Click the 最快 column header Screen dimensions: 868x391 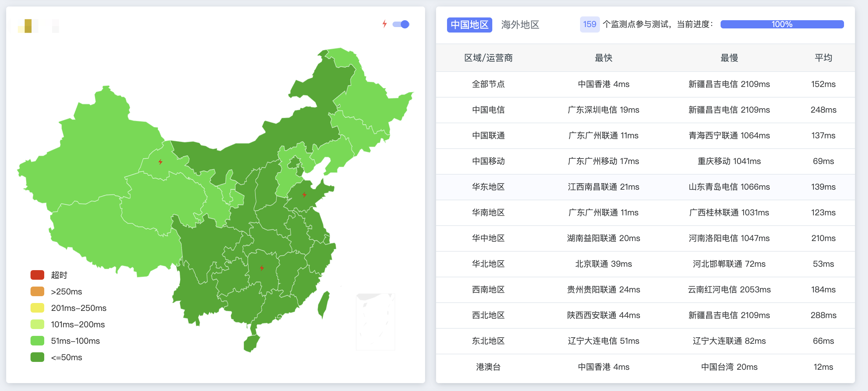click(x=603, y=58)
